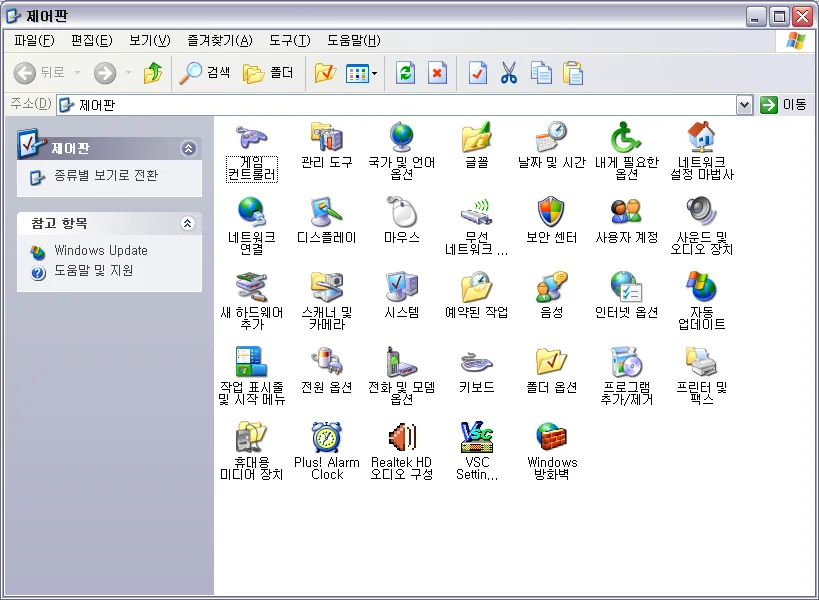Open 휴대용 미디어 장치 icon
The image size is (819, 600).
click(x=252, y=437)
